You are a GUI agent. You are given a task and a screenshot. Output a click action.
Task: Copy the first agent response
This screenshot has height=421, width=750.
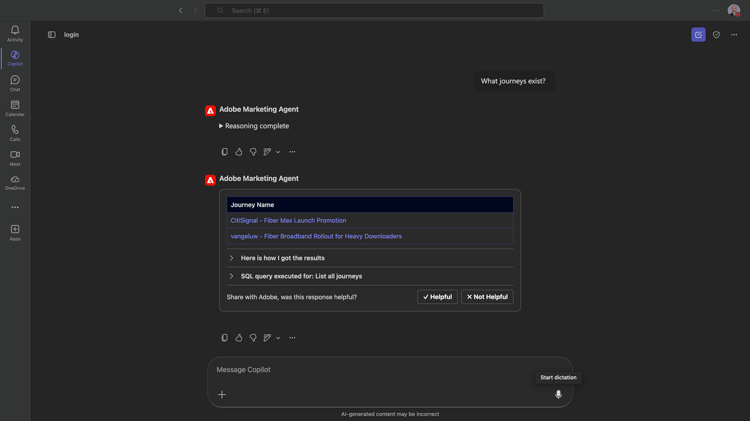pyautogui.click(x=224, y=152)
